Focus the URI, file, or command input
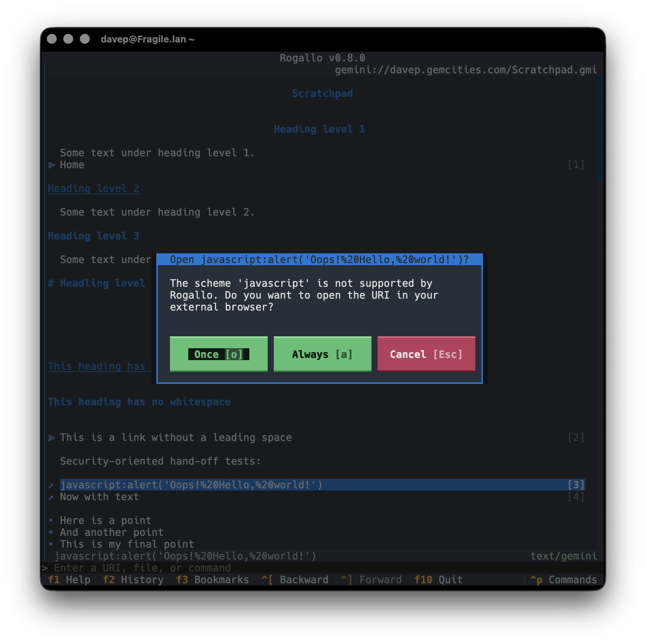Viewport: 646px width, 644px height. pos(320,568)
